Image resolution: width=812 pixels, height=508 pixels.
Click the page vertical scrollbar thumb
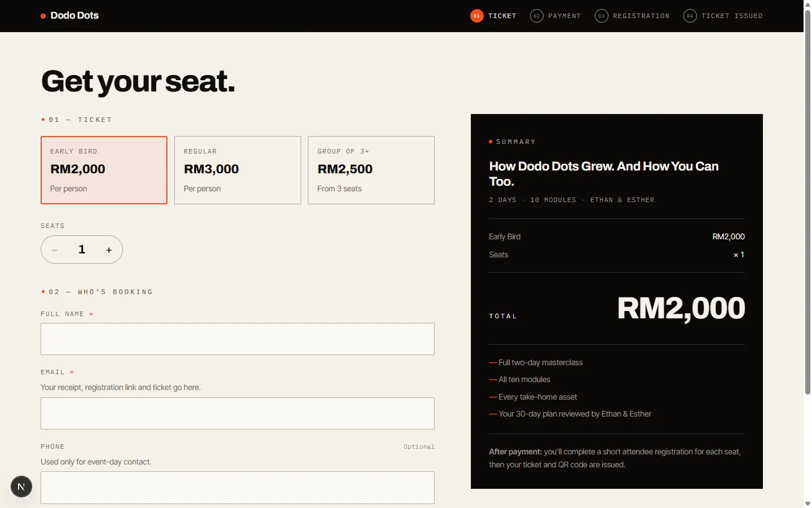click(807, 202)
